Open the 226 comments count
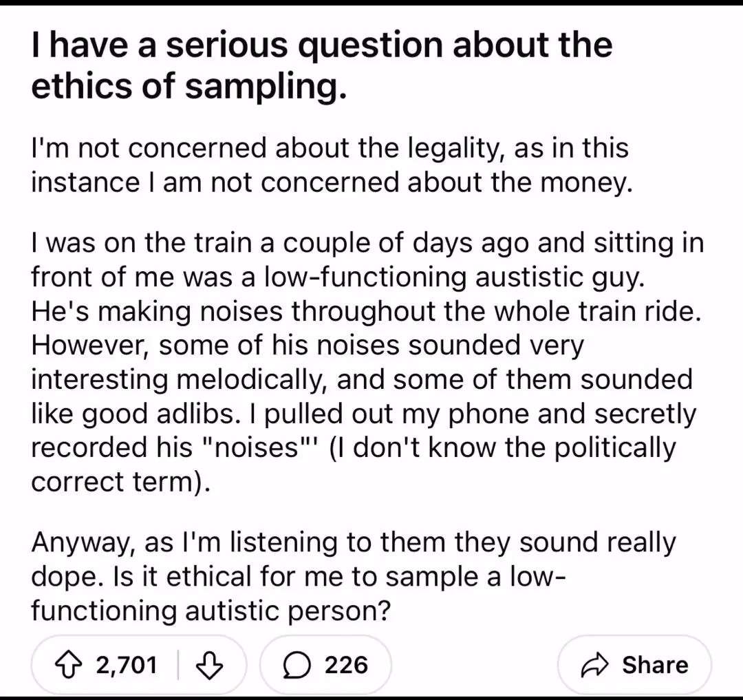 click(x=346, y=664)
